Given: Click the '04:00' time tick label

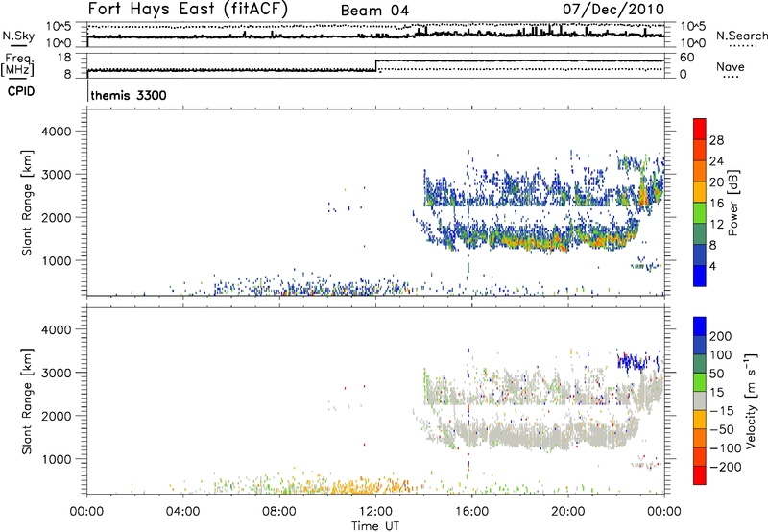Looking at the screenshot, I should tap(183, 512).
